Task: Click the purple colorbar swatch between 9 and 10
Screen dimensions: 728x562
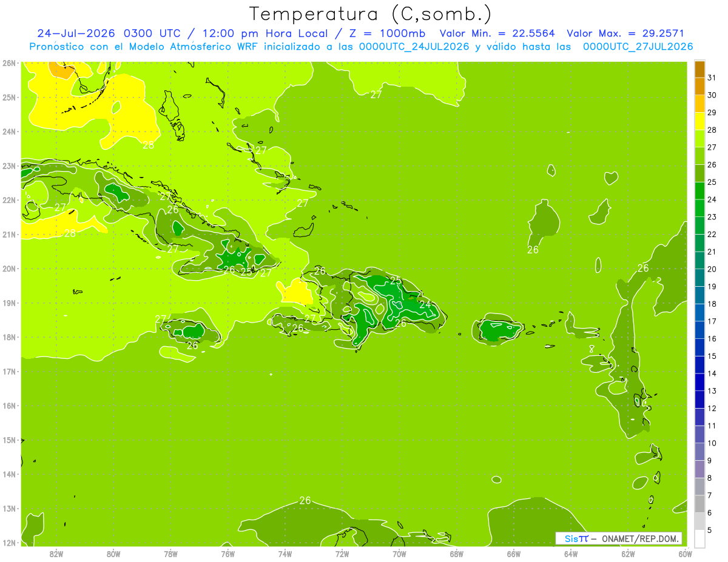Action: click(x=699, y=452)
